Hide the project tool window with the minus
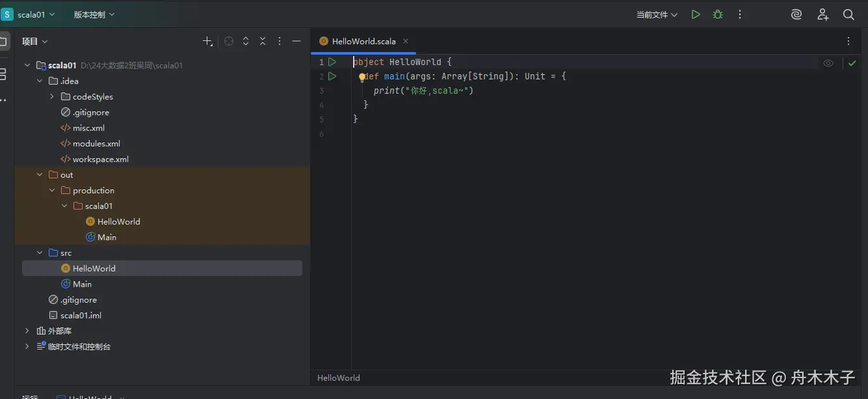The height and width of the screenshot is (399, 868). click(296, 41)
